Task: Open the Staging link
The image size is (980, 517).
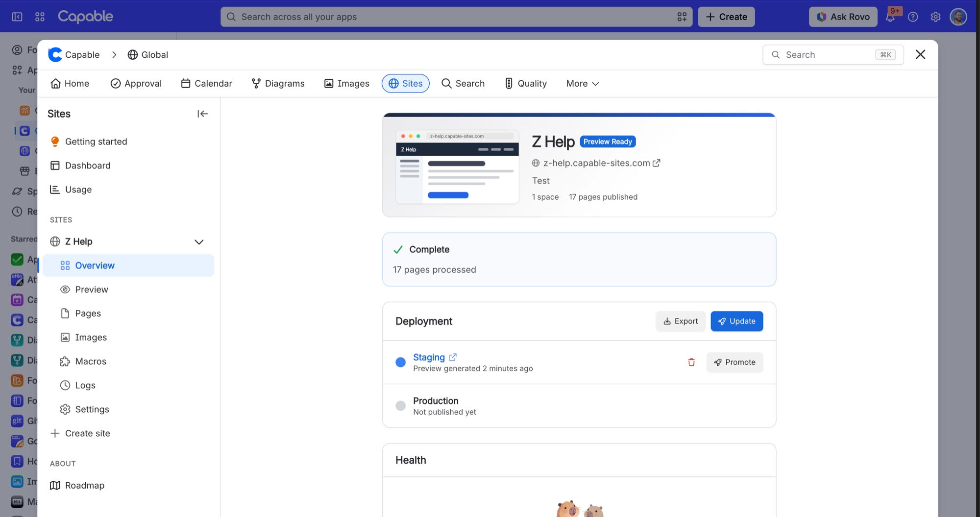Action: [429, 357]
